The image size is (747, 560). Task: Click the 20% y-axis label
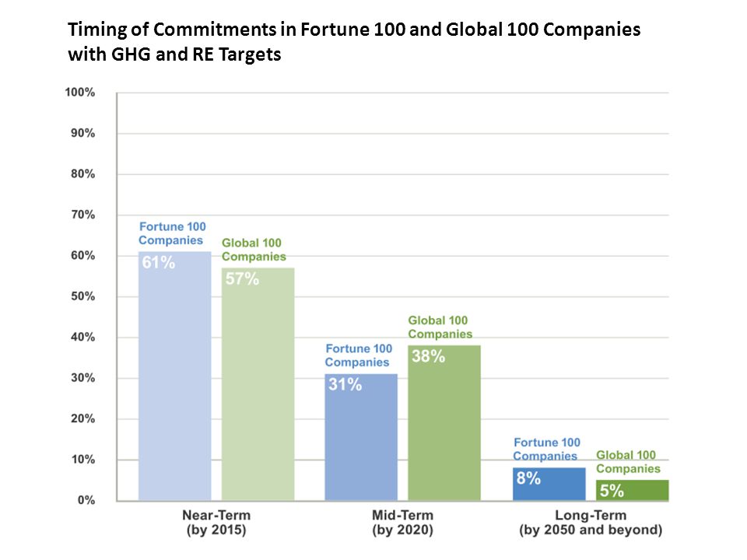(x=83, y=418)
